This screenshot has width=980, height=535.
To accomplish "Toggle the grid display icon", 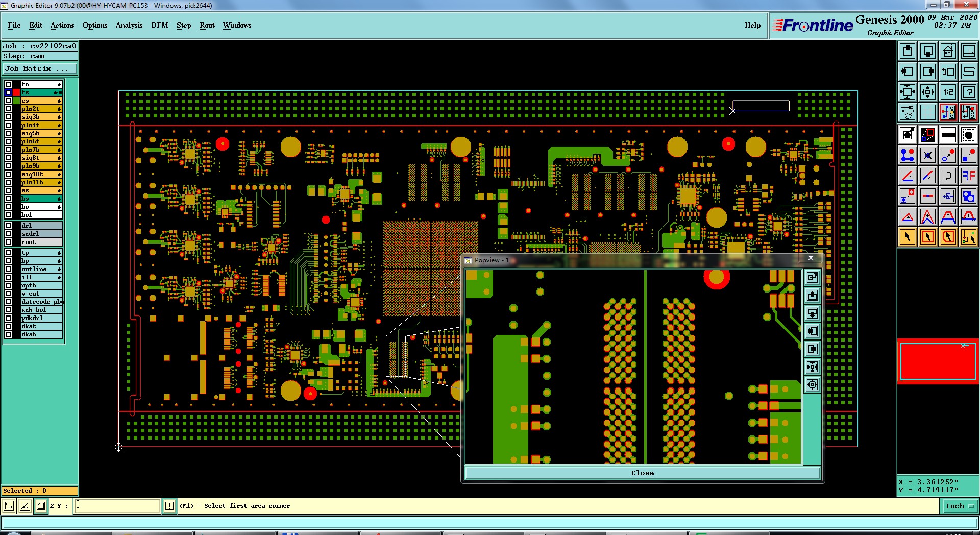I will coord(928,112).
